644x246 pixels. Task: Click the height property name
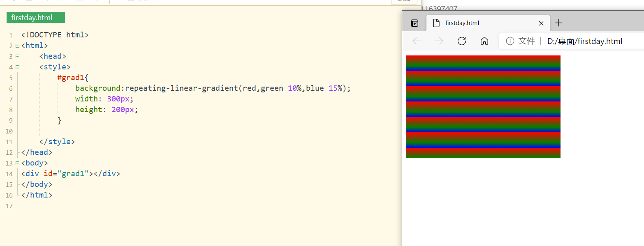point(89,110)
